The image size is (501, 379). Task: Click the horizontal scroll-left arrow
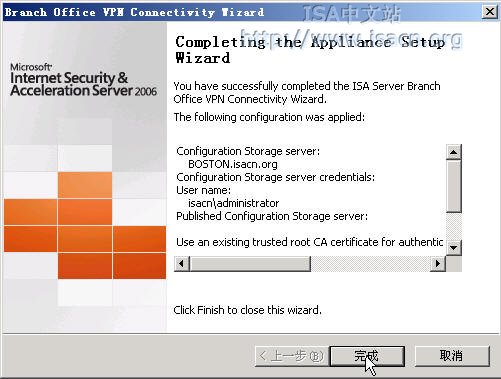[182, 264]
